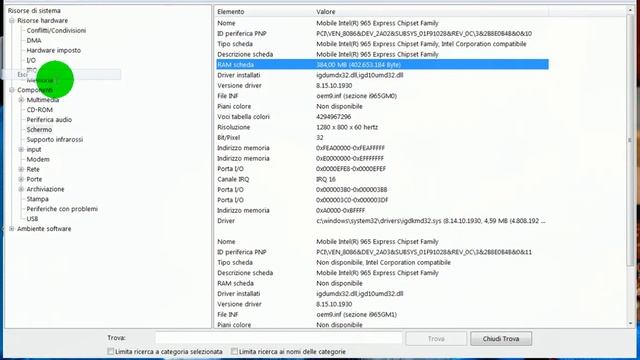This screenshot has height=360, width=640.
Task: Click scrollbar down arrow in details pane
Action: (630, 323)
